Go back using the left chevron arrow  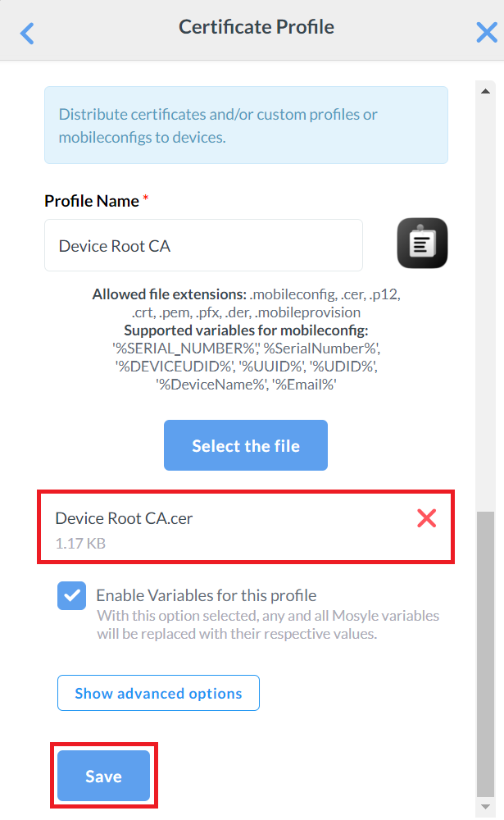pos(27,33)
